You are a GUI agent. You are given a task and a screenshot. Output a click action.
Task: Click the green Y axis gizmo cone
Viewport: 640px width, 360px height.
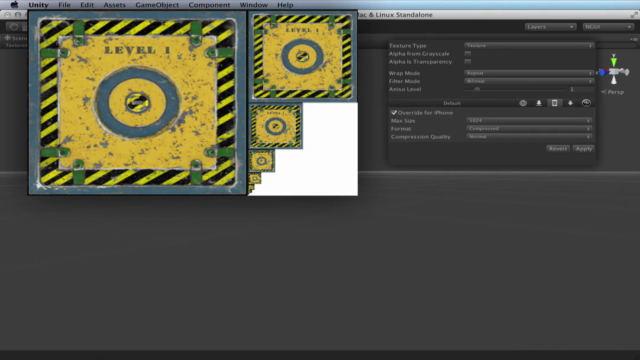coord(613,61)
